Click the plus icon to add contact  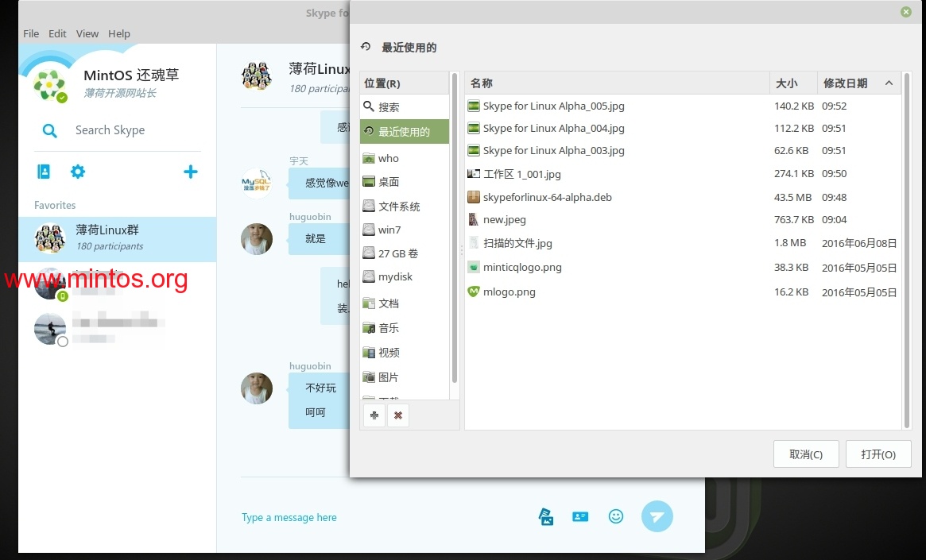pos(190,172)
